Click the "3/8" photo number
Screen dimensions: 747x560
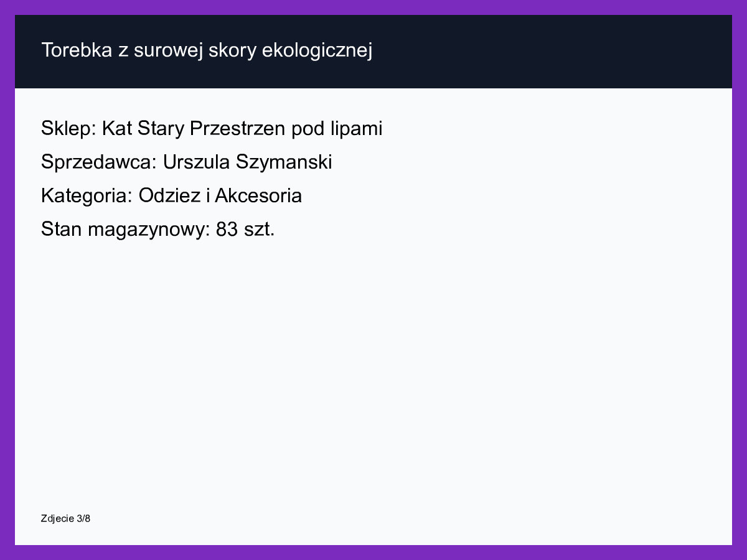[x=84, y=518]
